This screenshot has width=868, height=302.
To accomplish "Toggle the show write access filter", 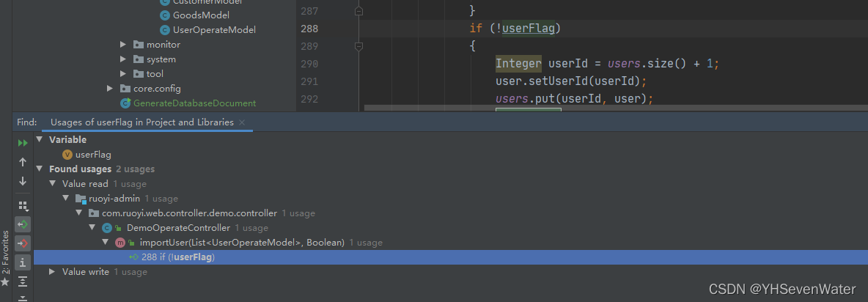I will [23, 243].
